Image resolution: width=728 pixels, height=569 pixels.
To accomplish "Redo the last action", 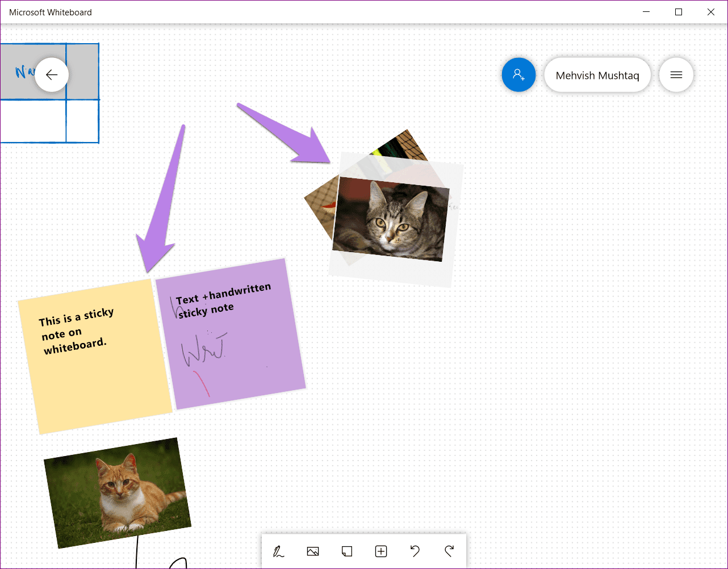I will tap(449, 551).
